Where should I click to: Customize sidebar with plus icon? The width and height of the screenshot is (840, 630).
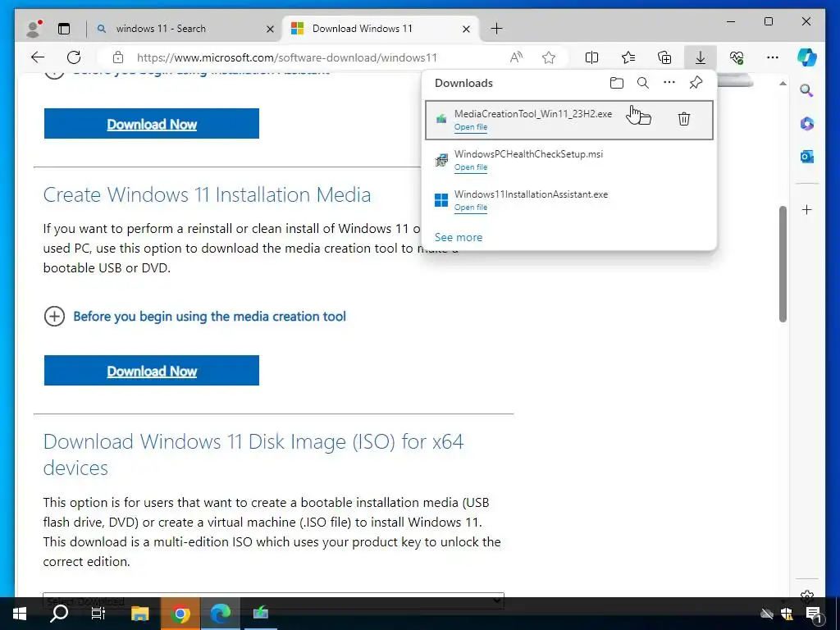click(x=807, y=209)
